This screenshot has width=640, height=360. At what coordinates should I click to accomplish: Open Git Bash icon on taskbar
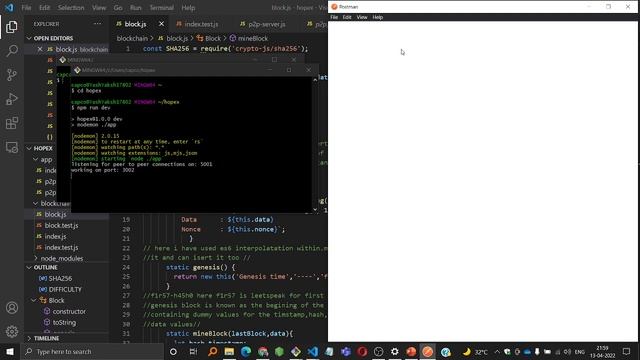click(x=296, y=351)
